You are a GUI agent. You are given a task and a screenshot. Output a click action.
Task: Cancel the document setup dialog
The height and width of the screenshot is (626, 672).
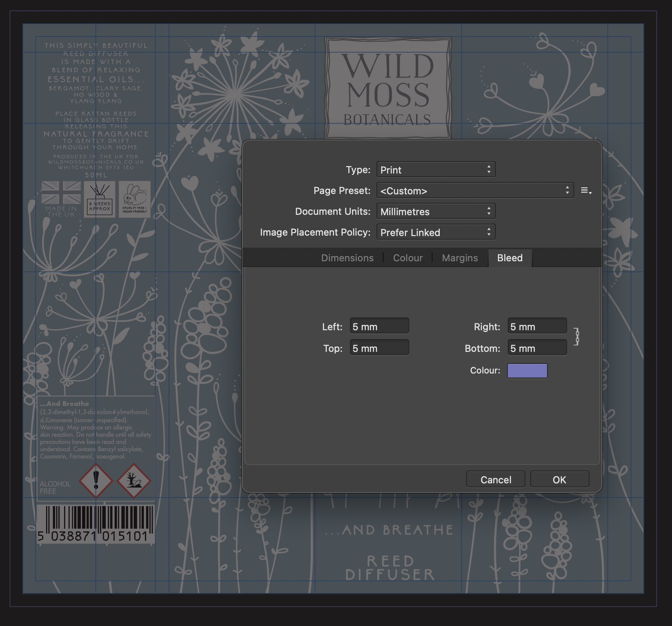click(x=496, y=480)
